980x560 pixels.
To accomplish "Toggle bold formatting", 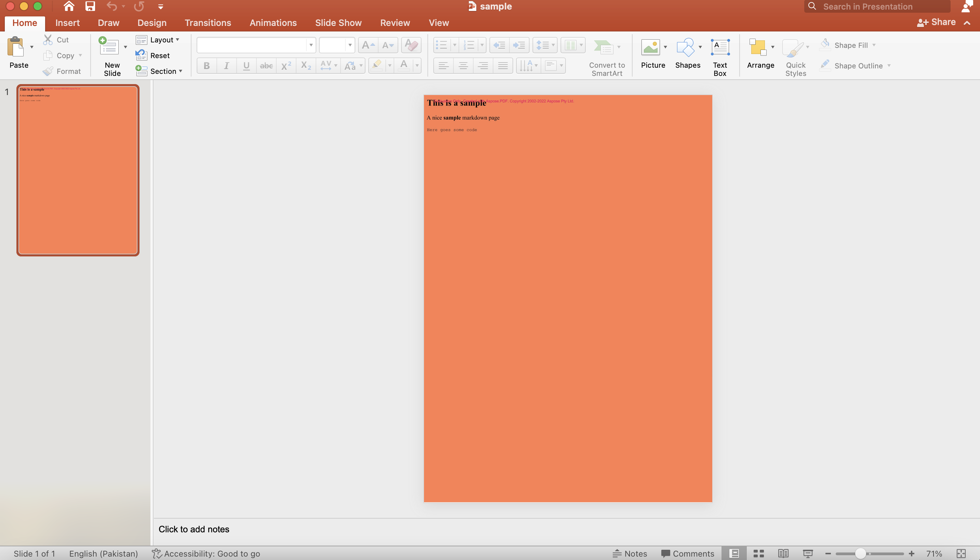I will 207,65.
